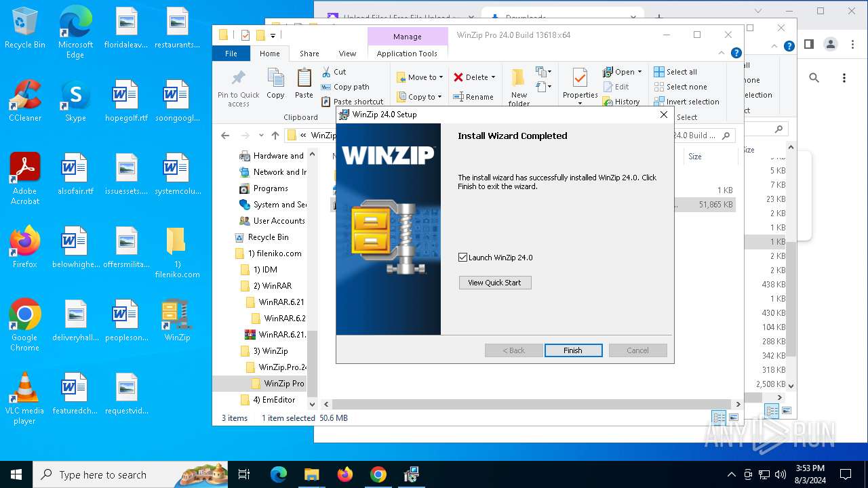The height and width of the screenshot is (488, 868).
Task: Click View Quick Start button
Action: pyautogui.click(x=495, y=283)
